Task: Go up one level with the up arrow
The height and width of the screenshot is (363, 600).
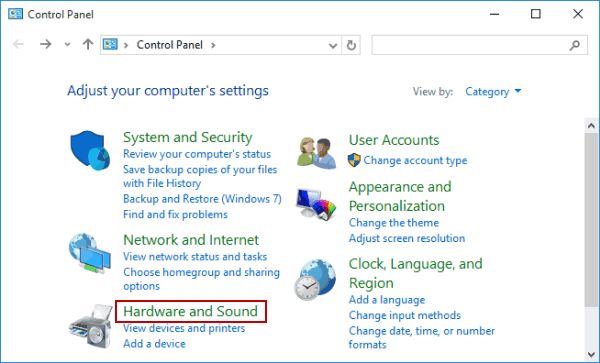Action: pyautogui.click(x=88, y=44)
